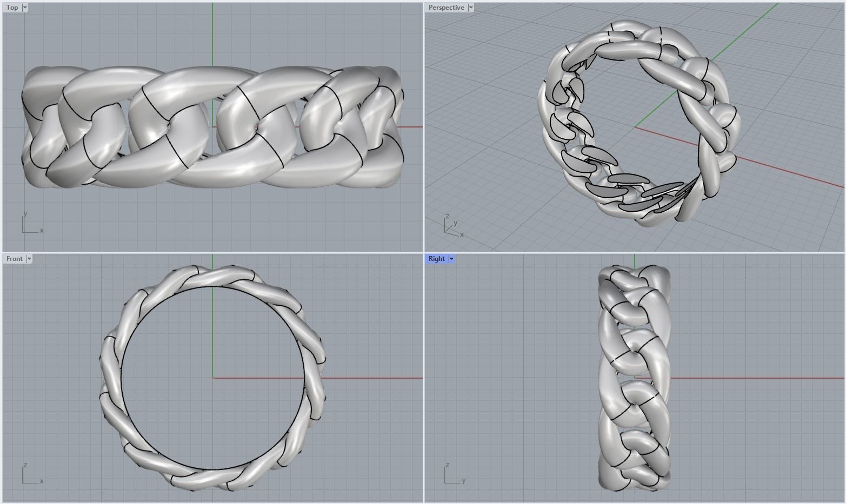
Task: Open the Right viewport dropdown arrow
Action: 451,259
